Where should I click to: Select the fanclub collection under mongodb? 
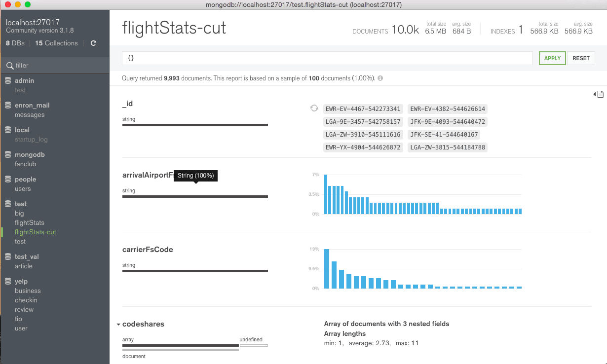click(26, 164)
